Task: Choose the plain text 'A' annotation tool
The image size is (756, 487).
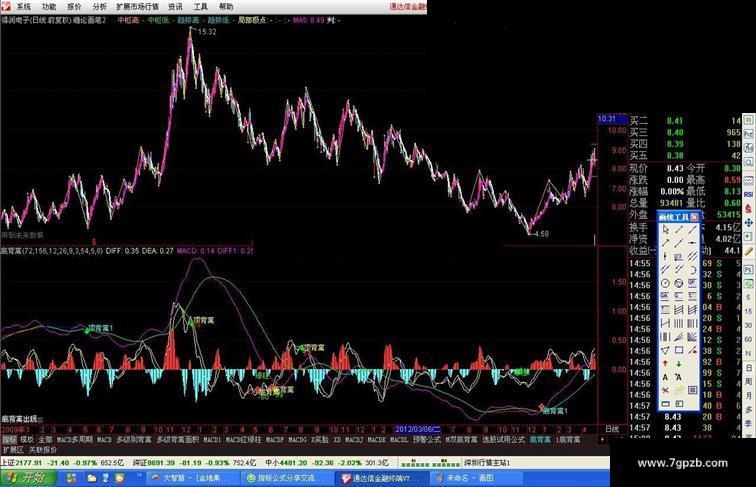Action: (665, 377)
